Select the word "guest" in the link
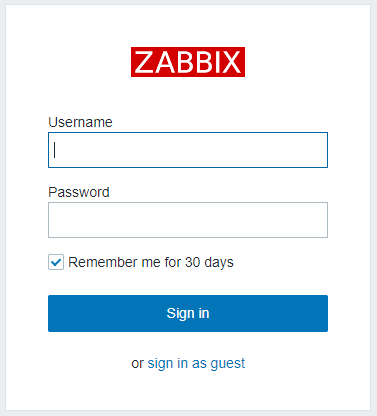This screenshot has width=377, height=416. pos(228,364)
